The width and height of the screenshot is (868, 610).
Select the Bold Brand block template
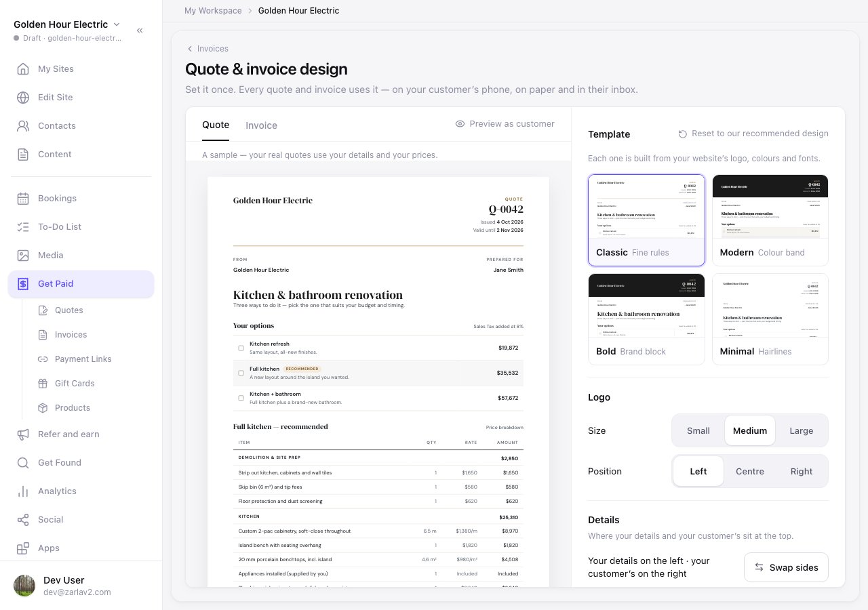(x=646, y=319)
